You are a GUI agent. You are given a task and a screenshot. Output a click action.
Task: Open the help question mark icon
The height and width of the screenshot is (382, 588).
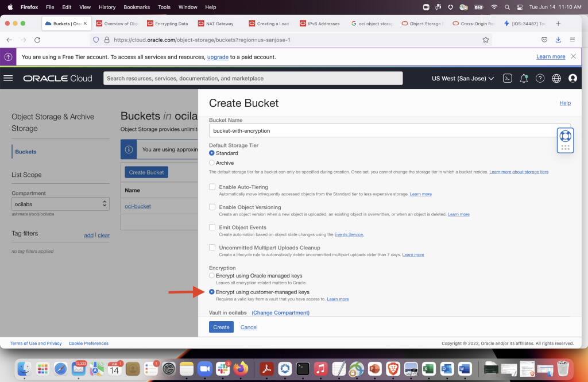coord(540,78)
